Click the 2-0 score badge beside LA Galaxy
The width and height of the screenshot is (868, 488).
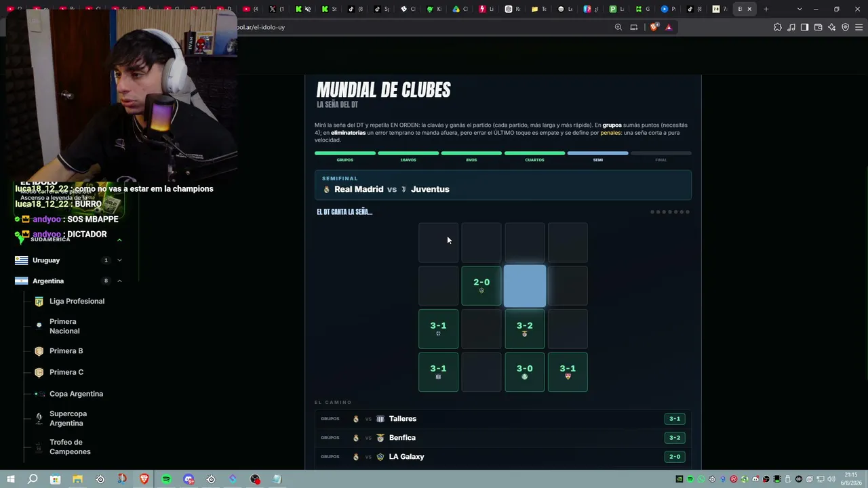675,457
